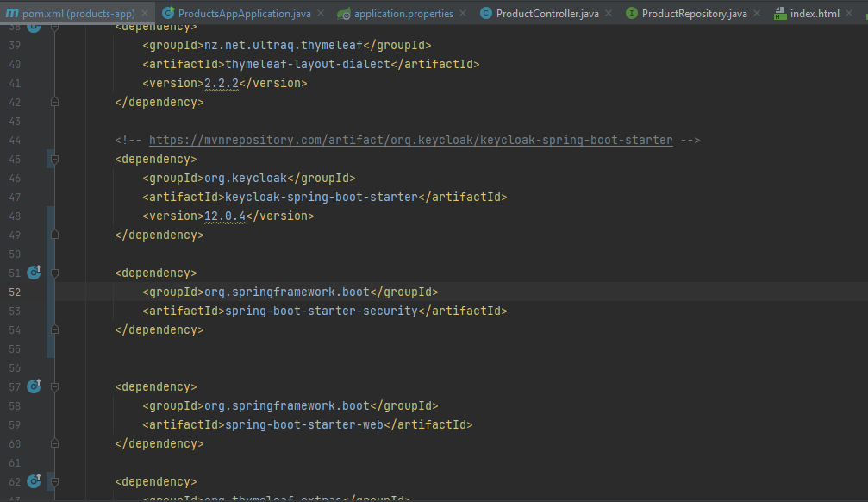Image resolution: width=868 pixels, height=502 pixels.
Task: Click the class icon on the ProductsAppApplication.java tab
Action: click(168, 13)
